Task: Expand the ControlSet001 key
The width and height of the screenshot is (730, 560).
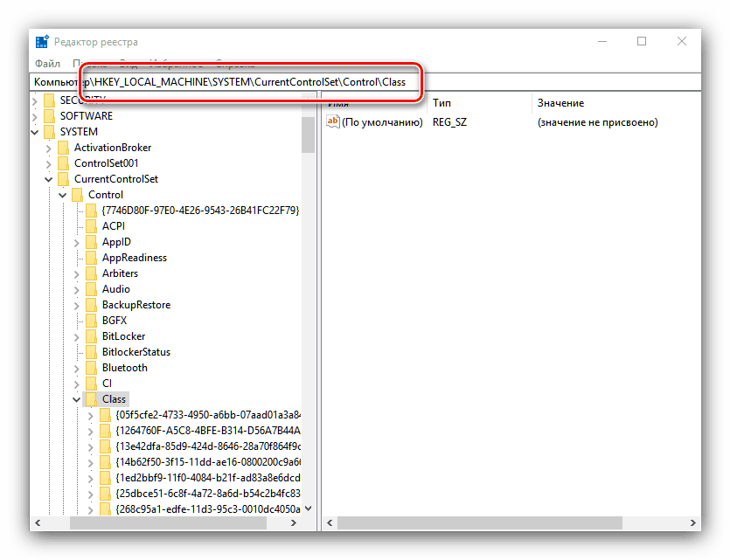Action: pos(49,163)
